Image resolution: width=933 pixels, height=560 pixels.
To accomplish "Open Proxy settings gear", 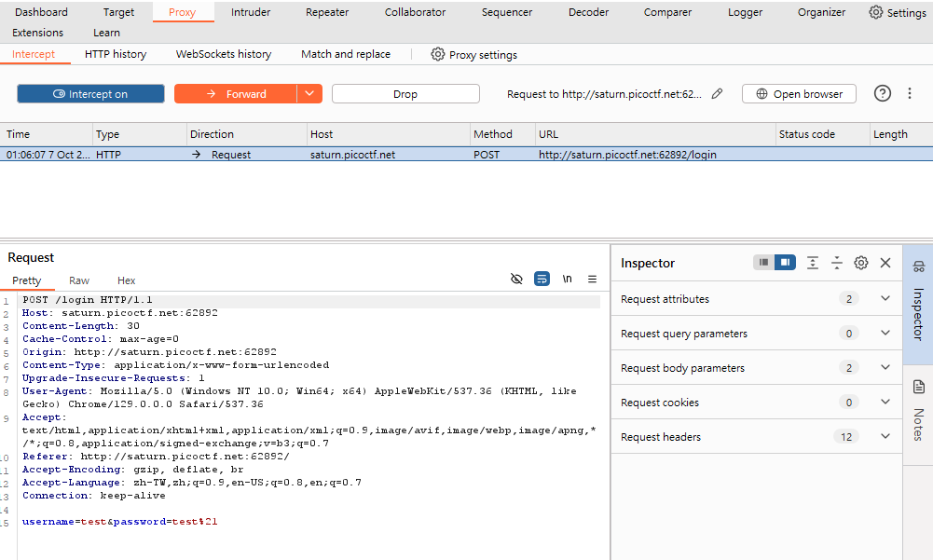I will click(437, 54).
